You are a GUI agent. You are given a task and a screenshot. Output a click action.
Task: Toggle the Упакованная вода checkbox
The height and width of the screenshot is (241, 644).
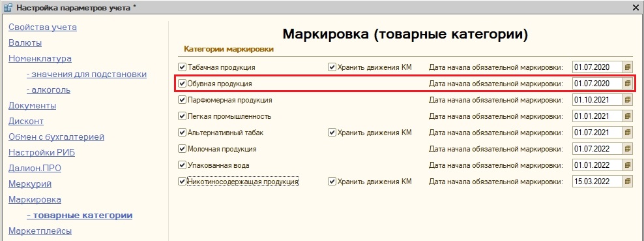click(182, 165)
